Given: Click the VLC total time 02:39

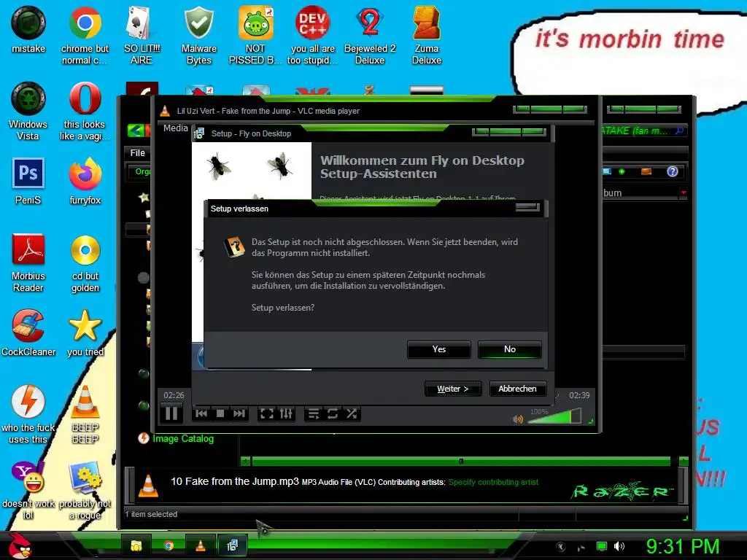Looking at the screenshot, I should tap(579, 395).
